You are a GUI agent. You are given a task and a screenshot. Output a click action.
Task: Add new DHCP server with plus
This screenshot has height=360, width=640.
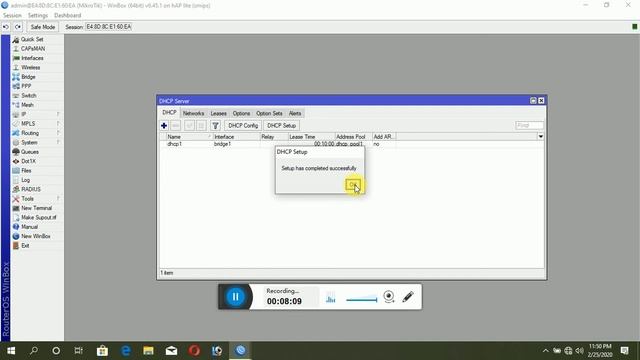point(164,126)
